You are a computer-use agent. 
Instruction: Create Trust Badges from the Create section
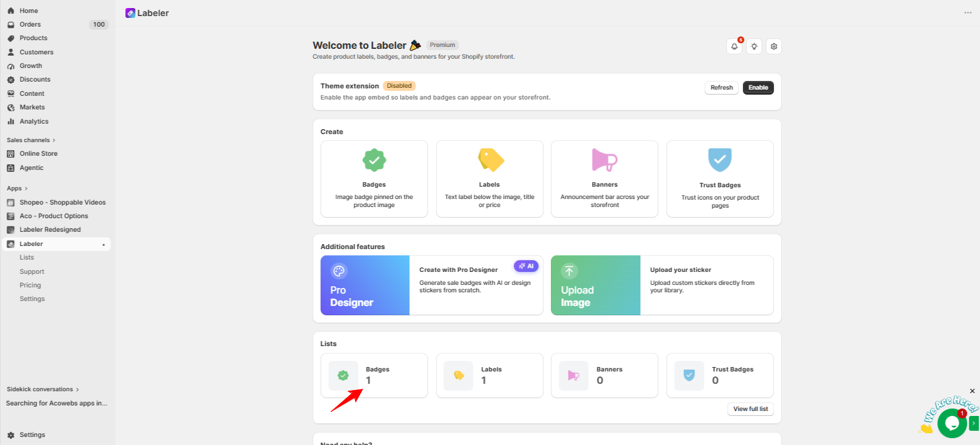pyautogui.click(x=720, y=179)
